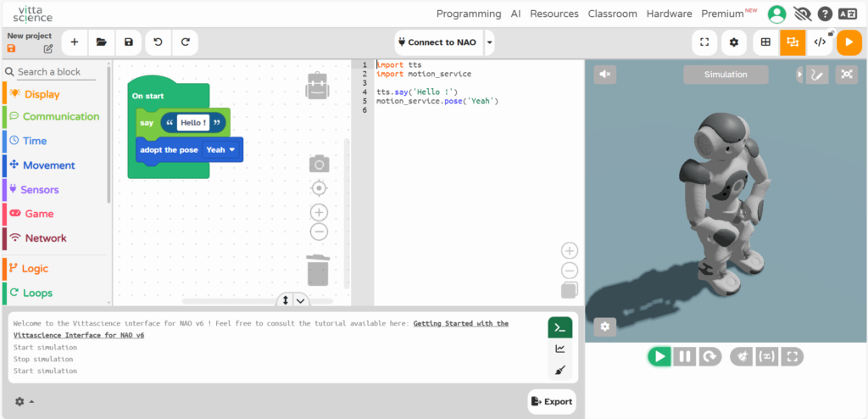Pause the robot simulation

pyautogui.click(x=685, y=356)
